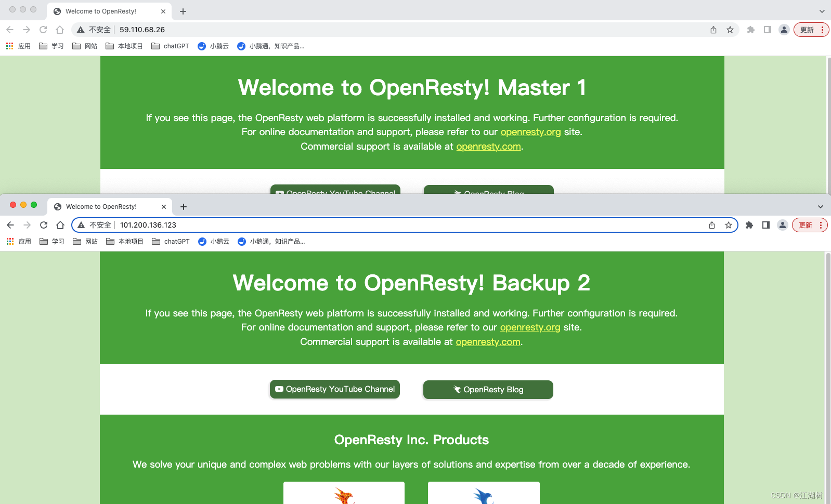This screenshot has height=504, width=831.
Task: Open chatGPT bookmark folder in Master 1 window
Action: coord(170,46)
